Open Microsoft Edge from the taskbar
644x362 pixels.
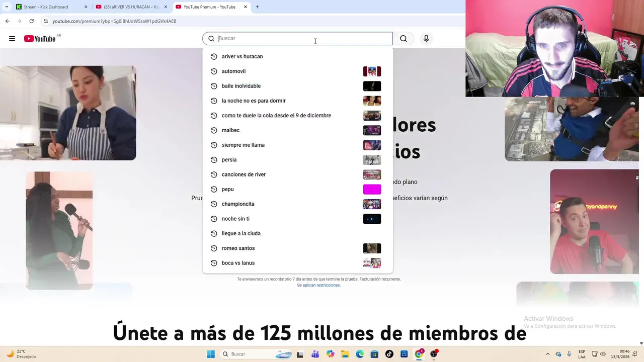[360, 354]
